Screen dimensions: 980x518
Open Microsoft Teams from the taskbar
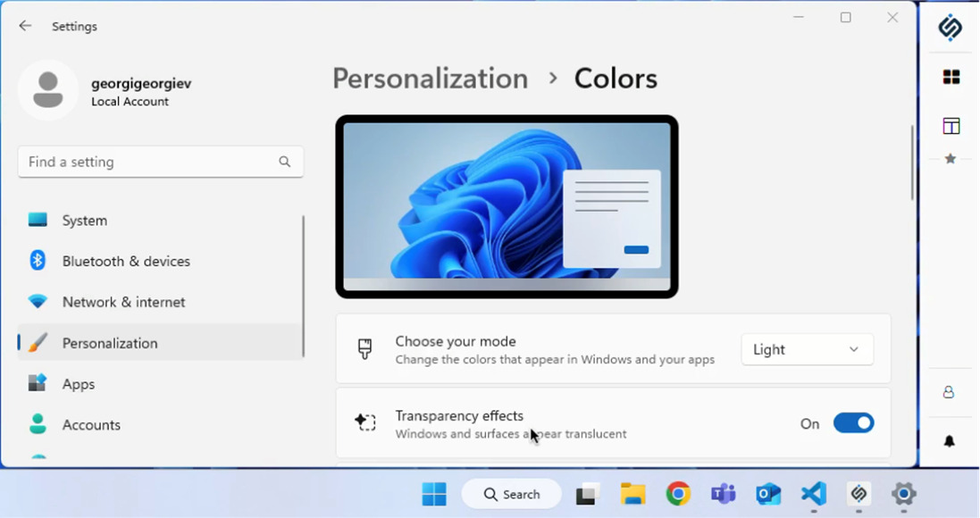tap(723, 494)
